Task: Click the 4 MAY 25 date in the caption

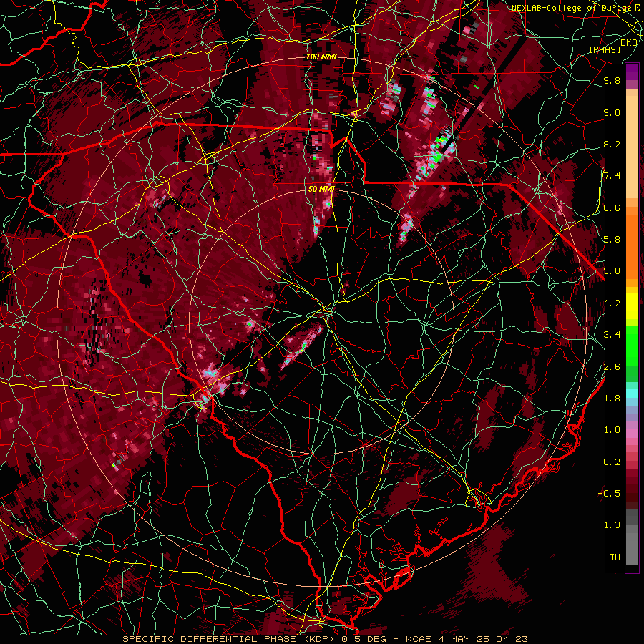Action: click(x=464, y=639)
